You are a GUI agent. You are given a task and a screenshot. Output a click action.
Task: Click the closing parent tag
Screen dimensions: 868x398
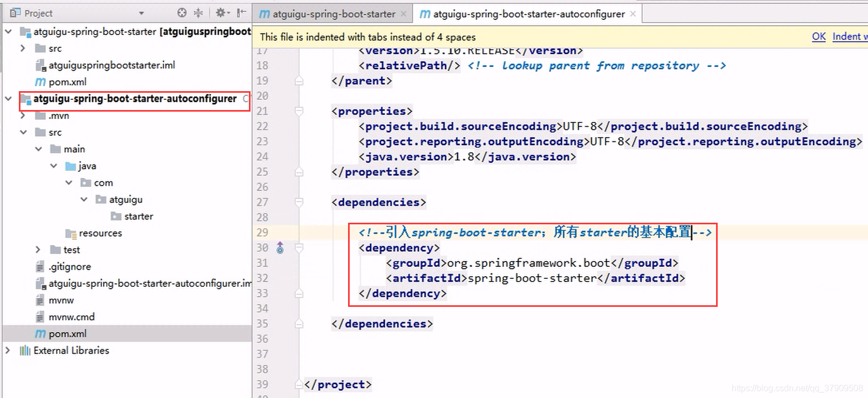point(362,81)
